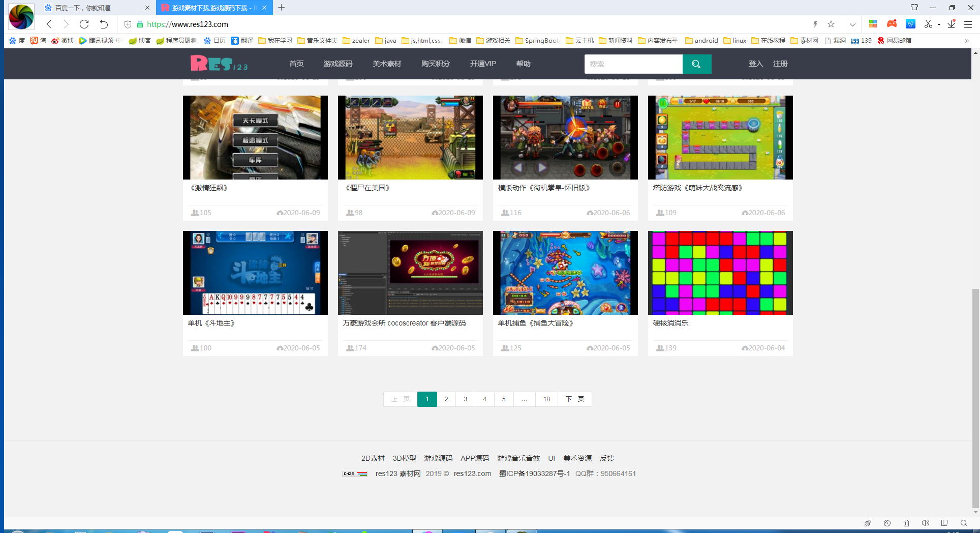Open the SpringBoot bookmarks folder
This screenshot has height=533, width=980.
(x=537, y=41)
